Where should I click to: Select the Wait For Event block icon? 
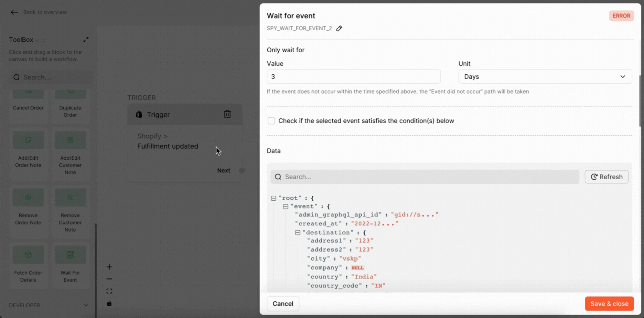[x=70, y=255]
